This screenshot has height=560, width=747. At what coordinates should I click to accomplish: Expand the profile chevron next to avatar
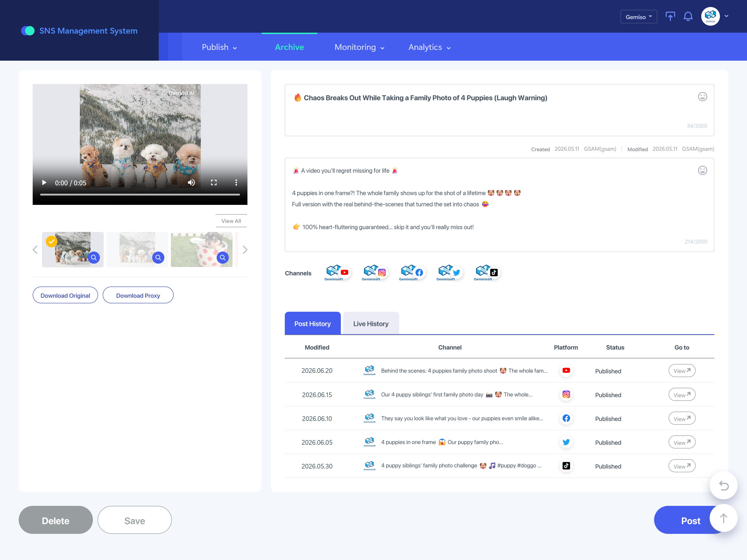pyautogui.click(x=726, y=16)
